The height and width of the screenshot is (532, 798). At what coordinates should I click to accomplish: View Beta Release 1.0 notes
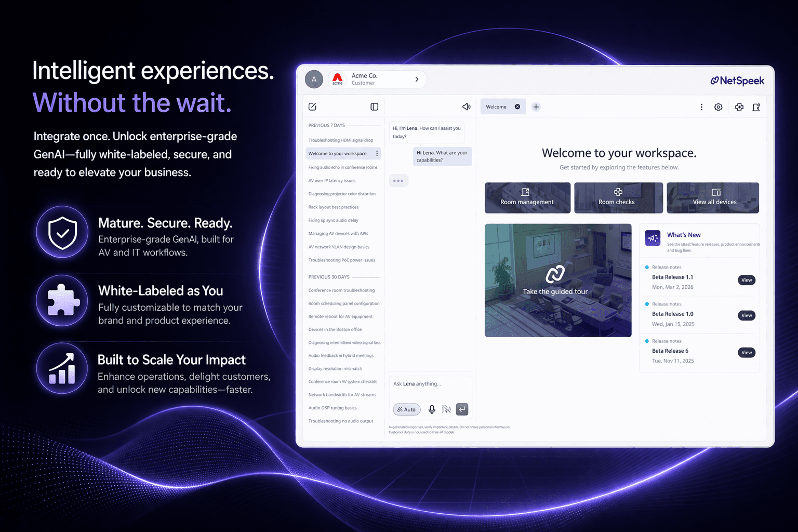click(747, 315)
